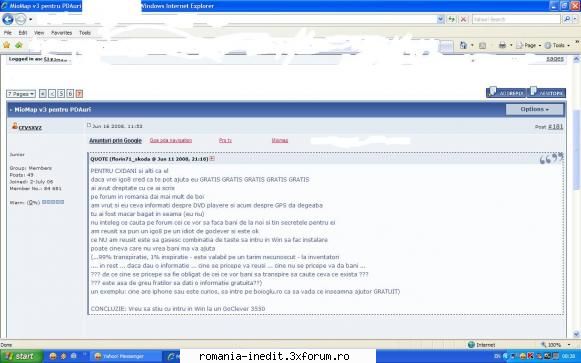This screenshot has height=363, width=581.
Task: Click the search magnifier icon
Action: pyautogui.click(x=567, y=19)
